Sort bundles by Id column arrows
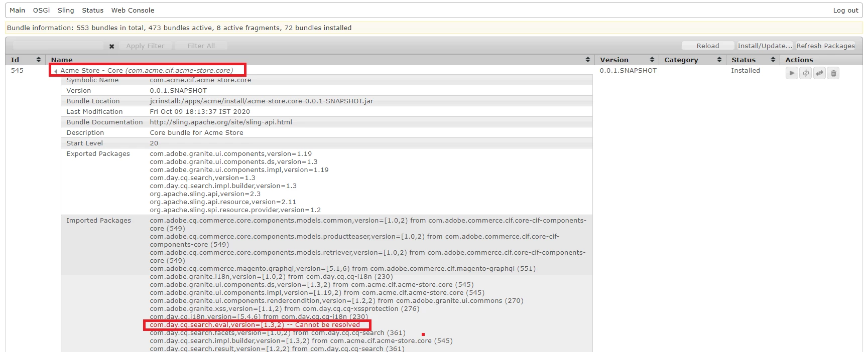 [x=39, y=60]
